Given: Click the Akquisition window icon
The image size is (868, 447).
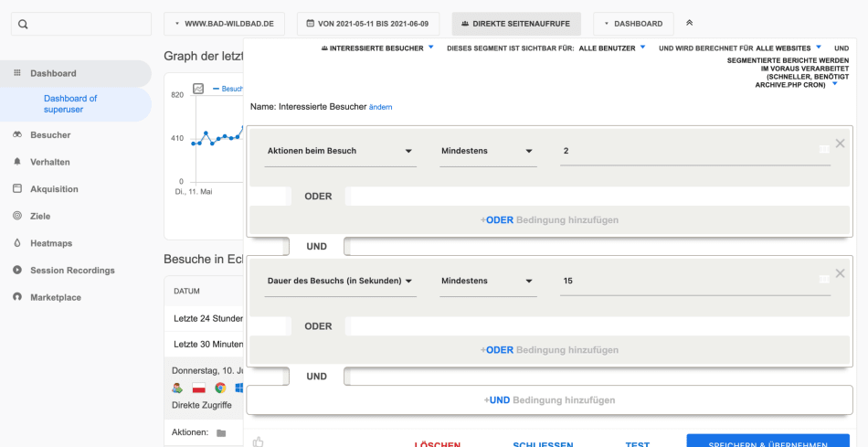Looking at the screenshot, I should click(17, 189).
